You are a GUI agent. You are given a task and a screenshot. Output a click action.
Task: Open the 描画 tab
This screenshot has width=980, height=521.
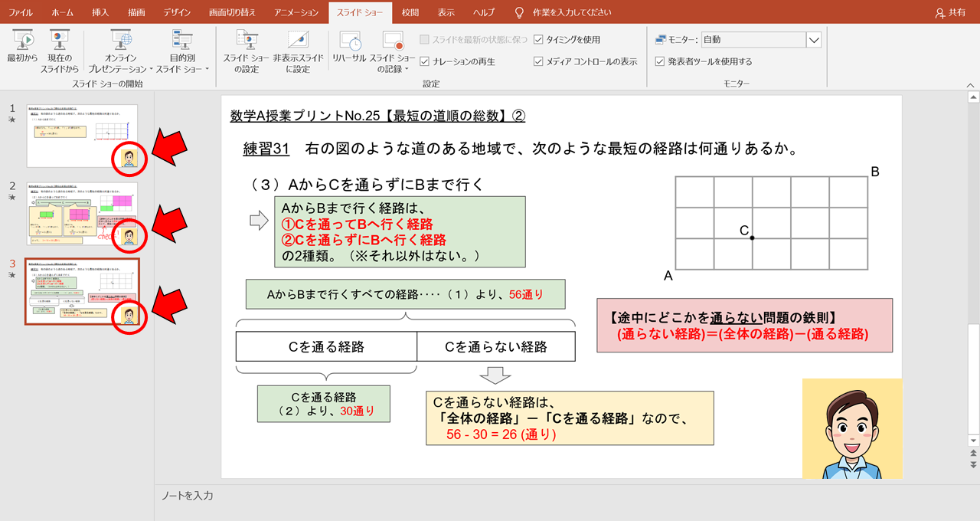coord(136,13)
